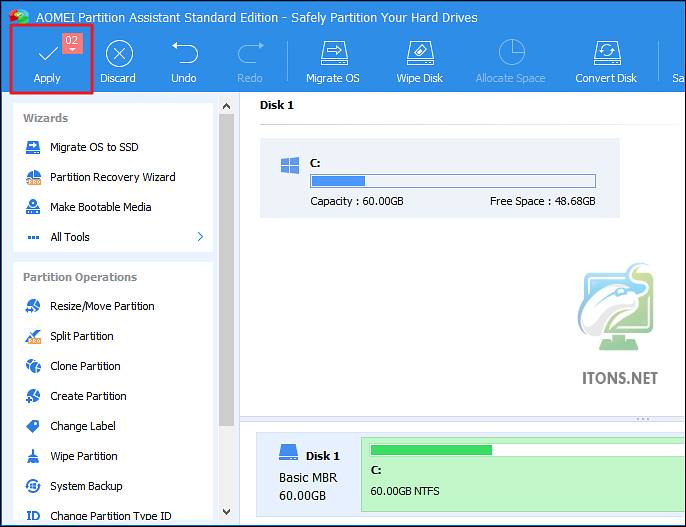Viewport: 686px width, 527px height.
Task: Click the sidebar vertical scrollbar thumb
Action: coord(226,270)
